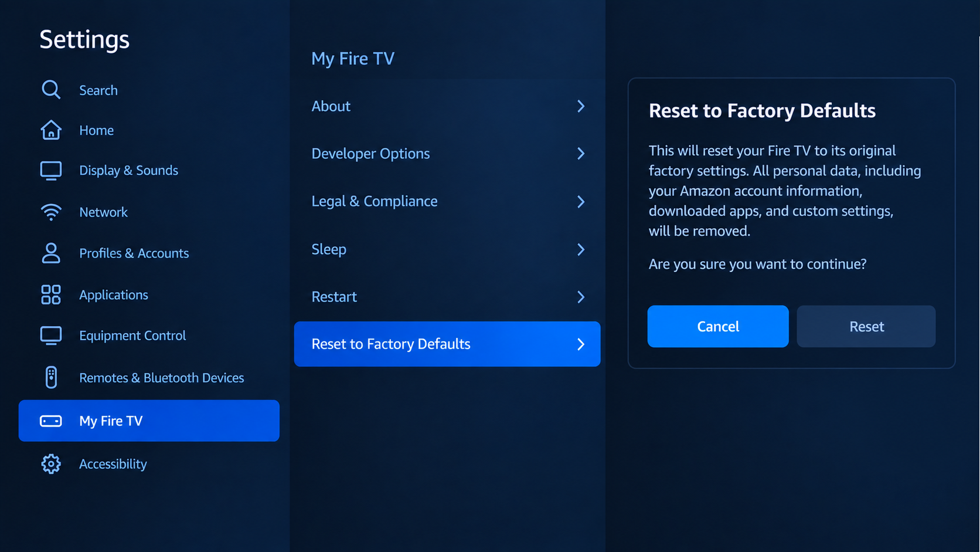
Task: Click the My Fire TV device icon
Action: (51, 421)
